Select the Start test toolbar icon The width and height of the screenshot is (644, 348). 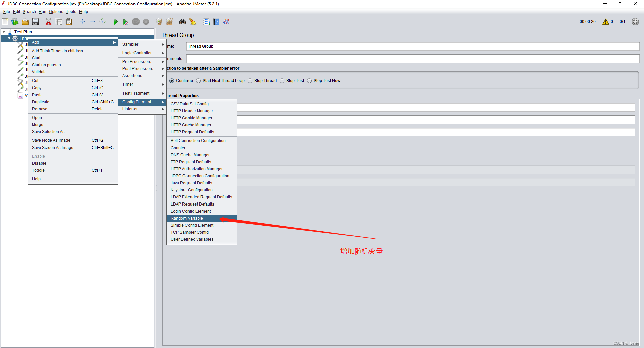click(116, 22)
